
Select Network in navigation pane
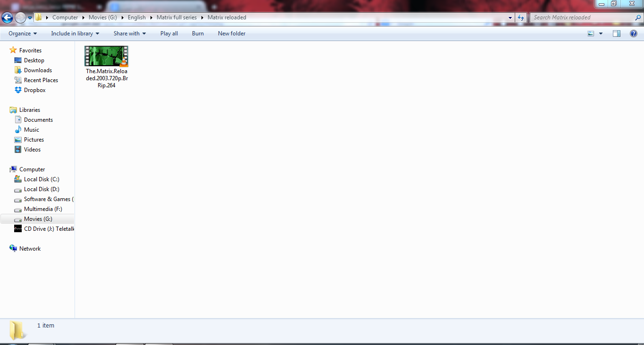(30, 249)
